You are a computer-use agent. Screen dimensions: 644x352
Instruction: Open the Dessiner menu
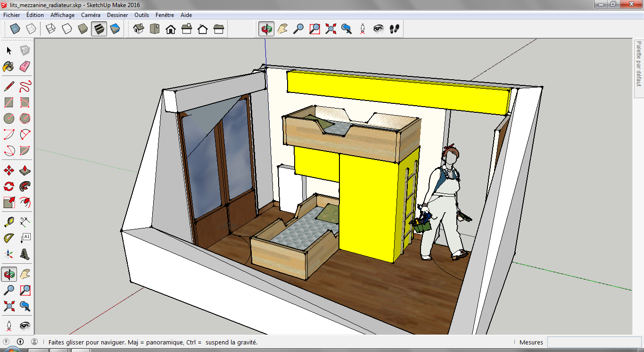(x=117, y=15)
